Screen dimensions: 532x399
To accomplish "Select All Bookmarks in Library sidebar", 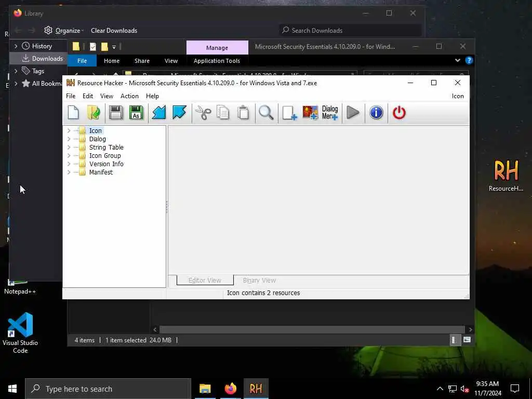I will [x=43, y=84].
